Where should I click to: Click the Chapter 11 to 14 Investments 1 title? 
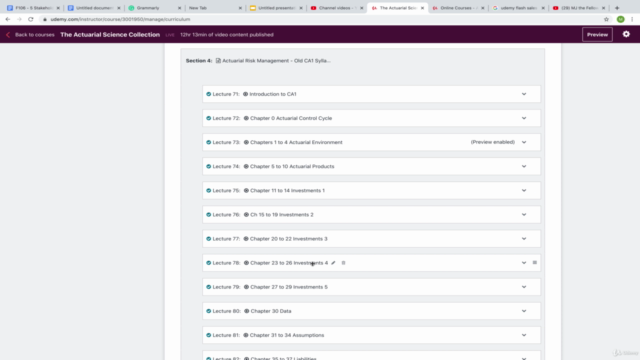287,190
